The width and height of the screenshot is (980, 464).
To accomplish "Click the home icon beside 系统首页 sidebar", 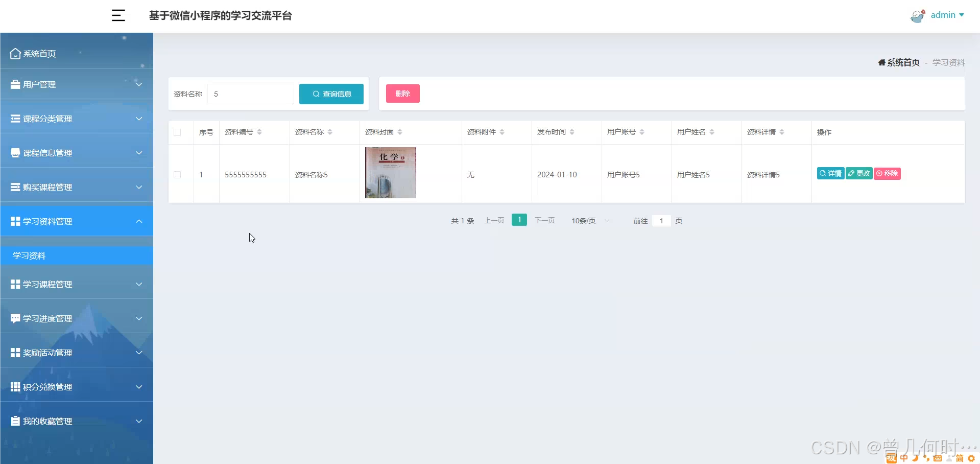I will pos(15,54).
